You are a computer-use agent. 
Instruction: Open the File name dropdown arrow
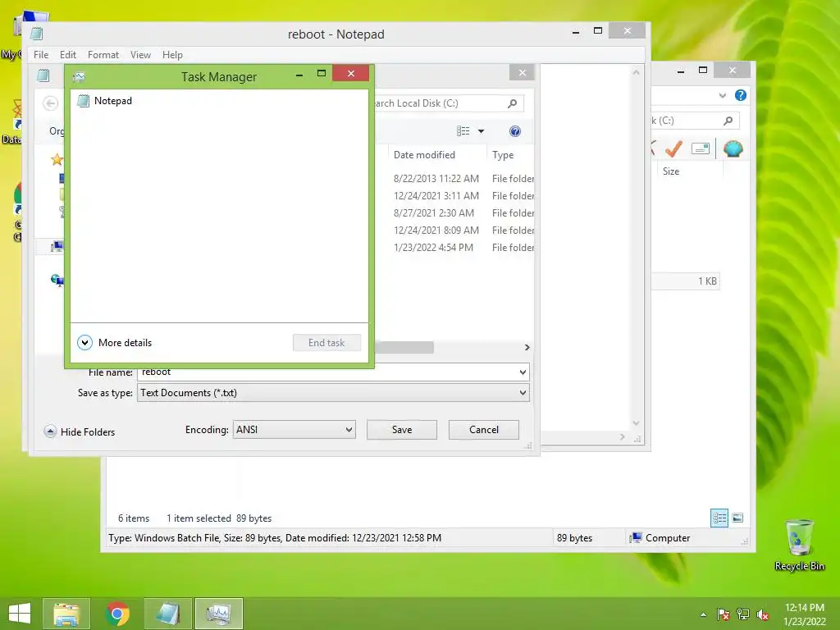tap(523, 372)
